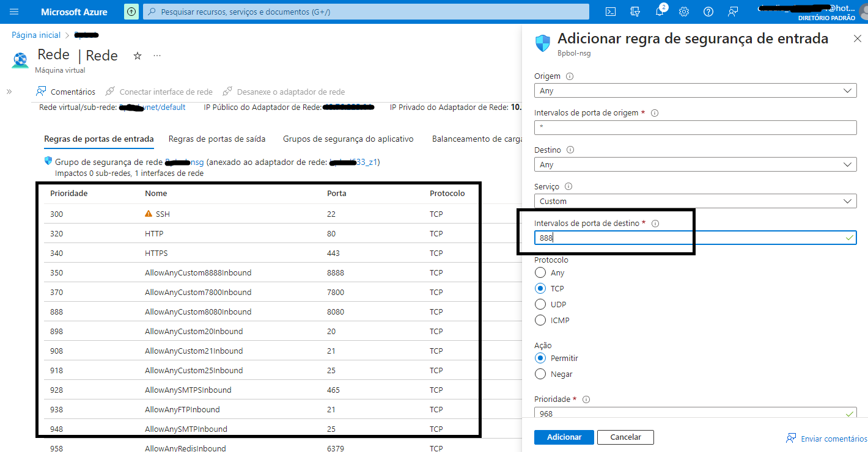Add the Rede page to favorites with the star
This screenshot has width=868, height=452.
pyautogui.click(x=138, y=56)
